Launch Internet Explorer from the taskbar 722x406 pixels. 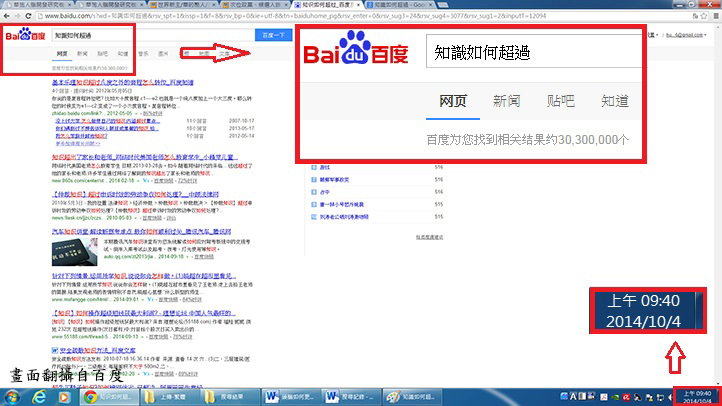40,397
